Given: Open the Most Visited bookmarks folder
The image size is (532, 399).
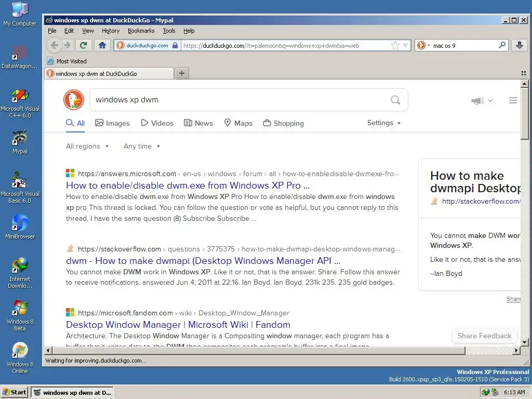Looking at the screenshot, I should pos(67,61).
